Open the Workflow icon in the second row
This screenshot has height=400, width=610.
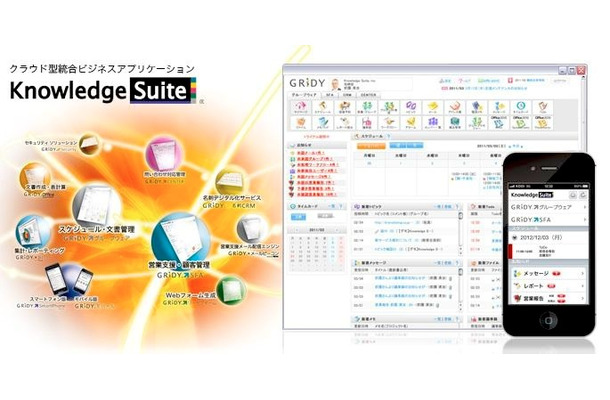[388, 123]
